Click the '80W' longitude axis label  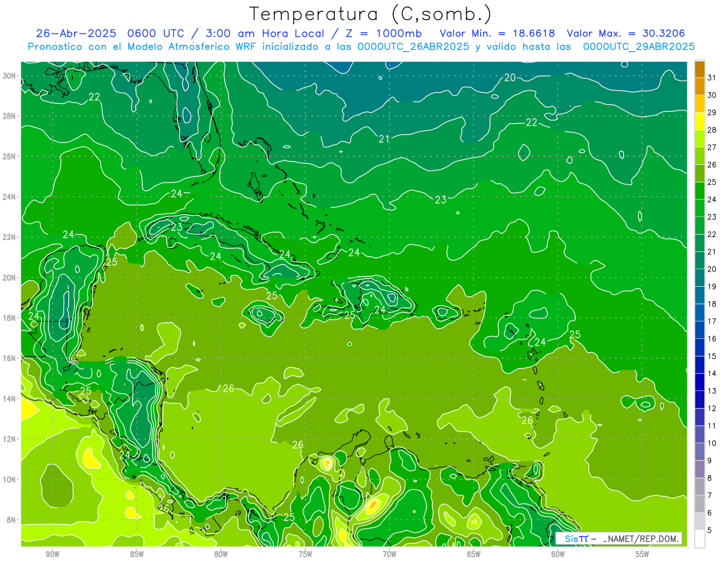[221, 555]
